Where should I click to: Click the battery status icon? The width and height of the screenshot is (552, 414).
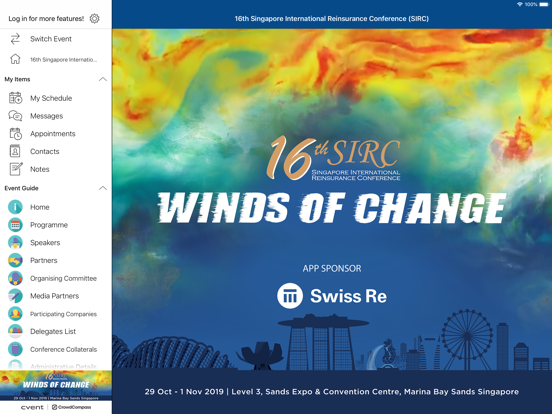click(x=544, y=5)
